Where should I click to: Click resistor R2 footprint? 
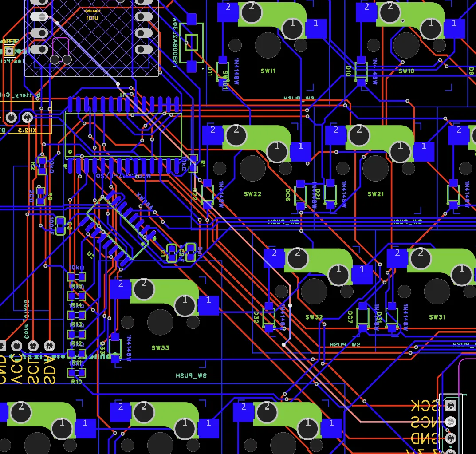[x=42, y=165]
